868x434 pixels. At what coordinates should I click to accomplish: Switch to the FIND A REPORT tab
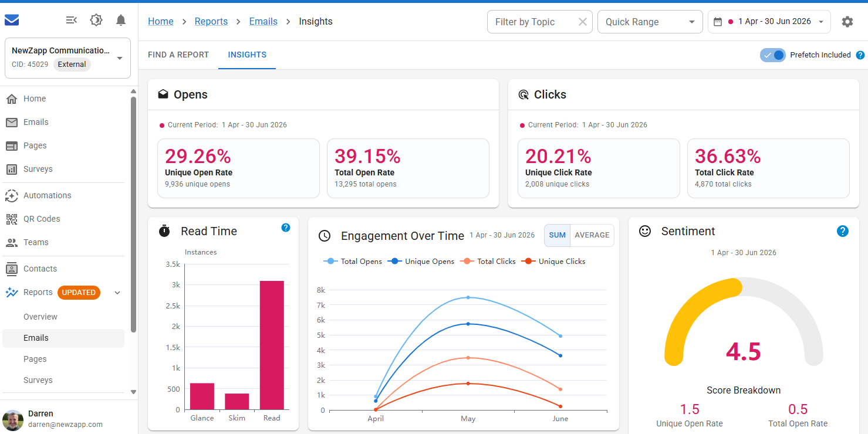pos(178,55)
